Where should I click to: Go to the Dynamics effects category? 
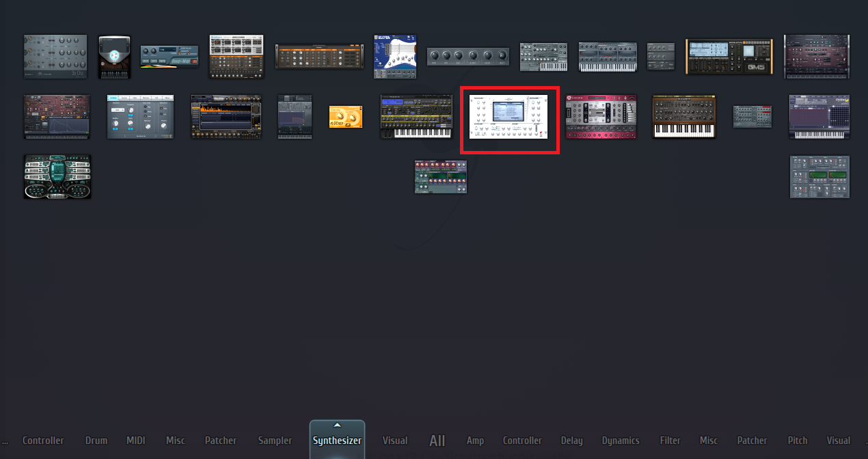click(621, 441)
